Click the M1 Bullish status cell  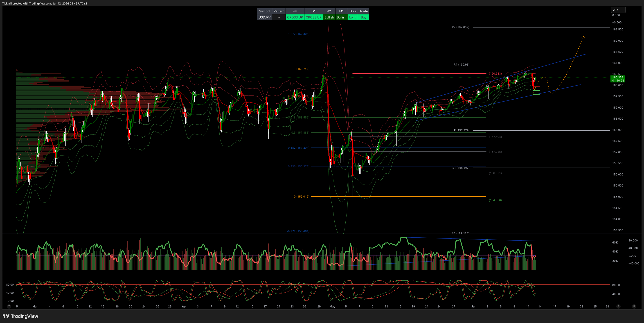(341, 17)
